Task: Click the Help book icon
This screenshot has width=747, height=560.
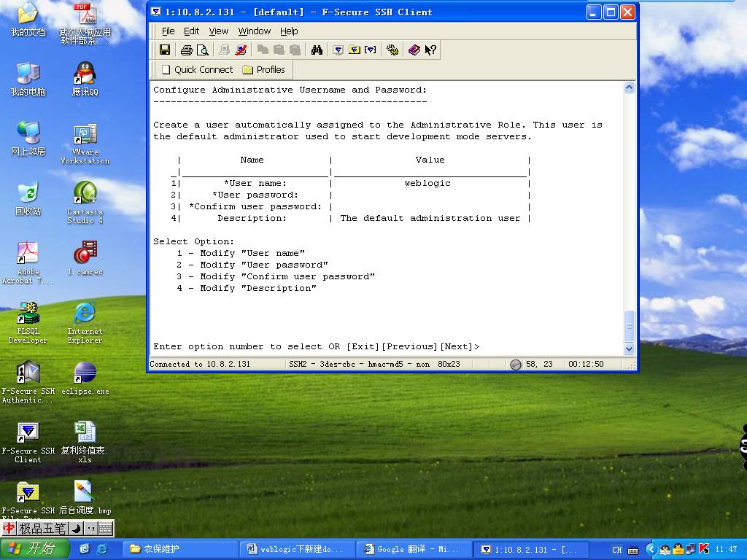Action: 414,50
